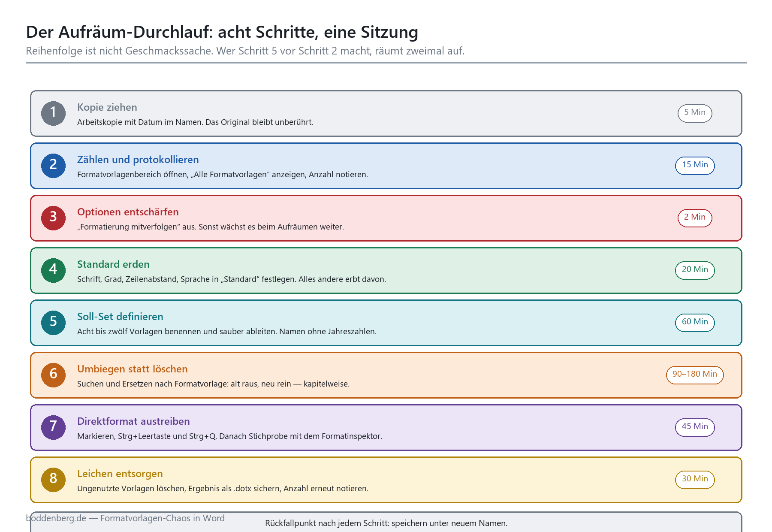772x532 pixels.
Task: Click the description starting 'Schrift, Grad, Zeilenabstand'
Action: click(x=232, y=279)
